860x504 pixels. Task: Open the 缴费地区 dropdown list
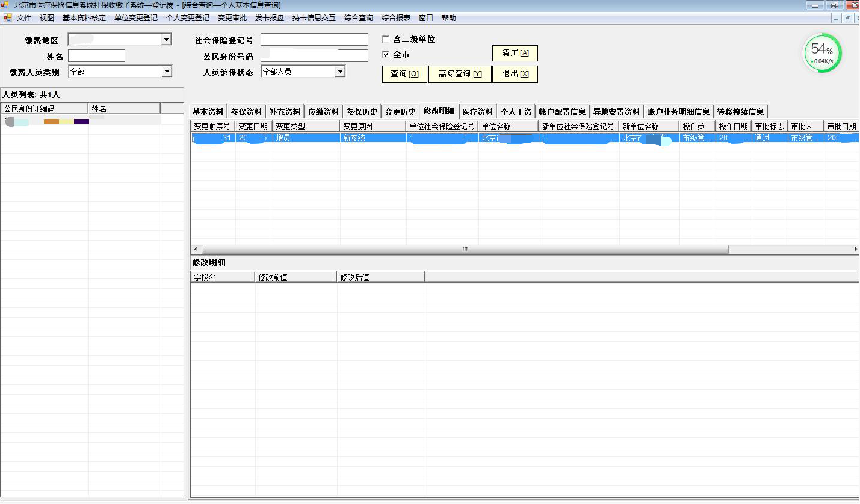pyautogui.click(x=166, y=40)
